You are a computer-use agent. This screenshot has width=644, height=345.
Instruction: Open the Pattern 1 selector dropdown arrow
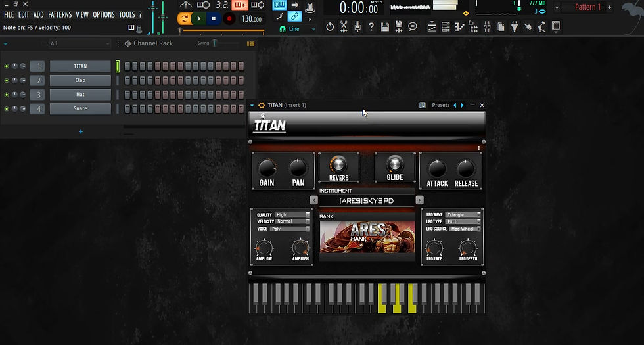click(557, 7)
